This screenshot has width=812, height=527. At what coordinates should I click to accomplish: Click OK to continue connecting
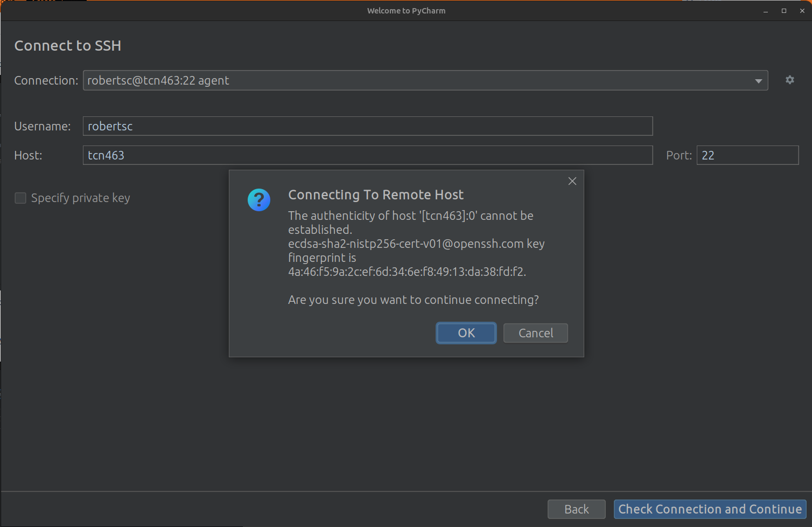coord(466,333)
